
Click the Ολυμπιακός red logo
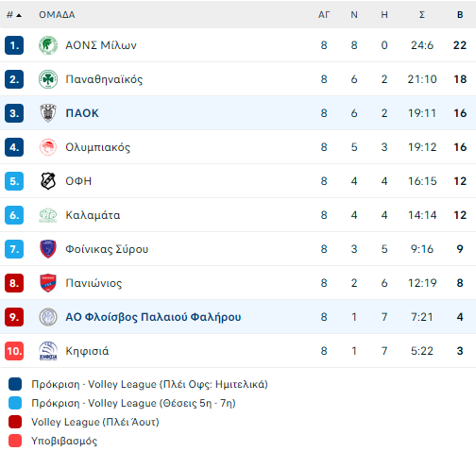(48, 147)
